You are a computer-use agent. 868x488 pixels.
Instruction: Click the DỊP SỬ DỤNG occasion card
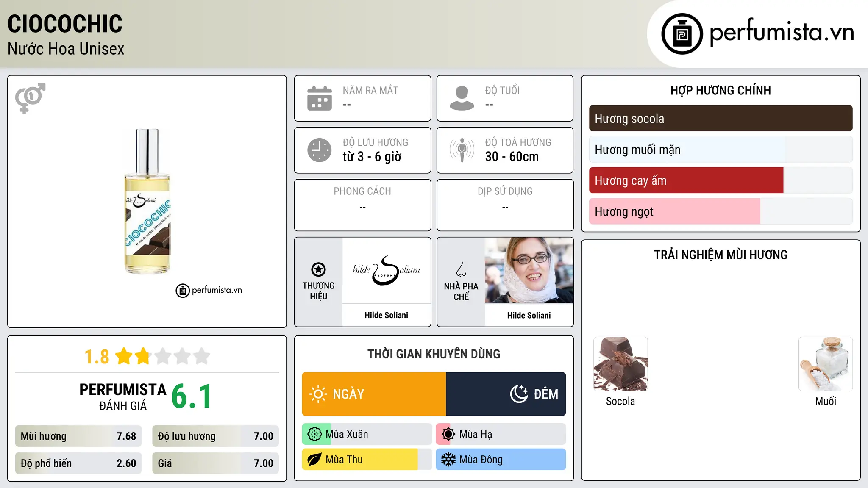pyautogui.click(x=505, y=205)
